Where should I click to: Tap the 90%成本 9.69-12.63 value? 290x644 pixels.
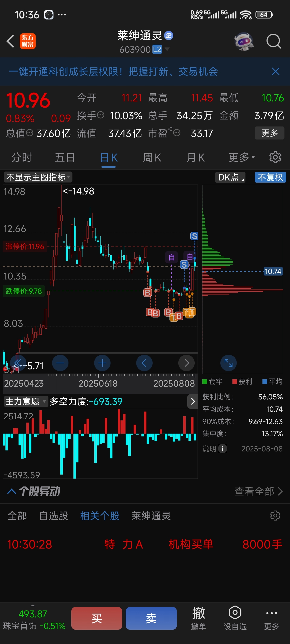pyautogui.click(x=266, y=421)
